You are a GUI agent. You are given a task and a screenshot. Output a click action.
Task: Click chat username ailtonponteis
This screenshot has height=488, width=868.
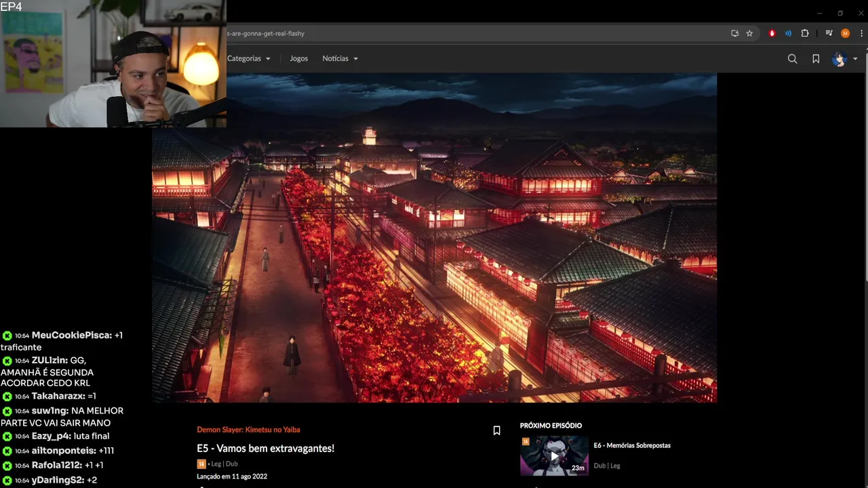point(64,451)
